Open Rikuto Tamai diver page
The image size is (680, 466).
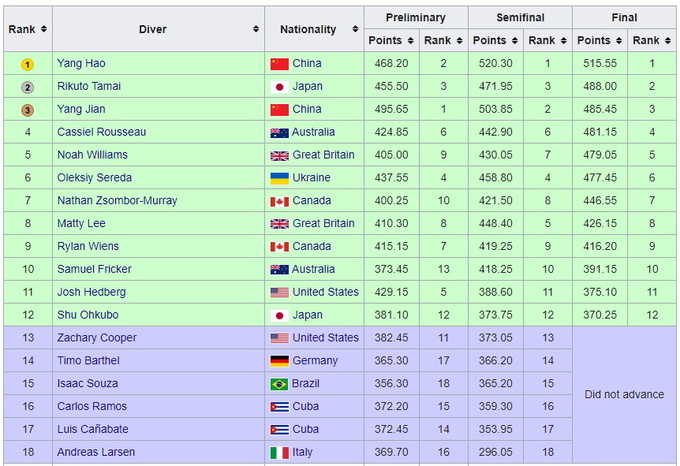(x=89, y=86)
